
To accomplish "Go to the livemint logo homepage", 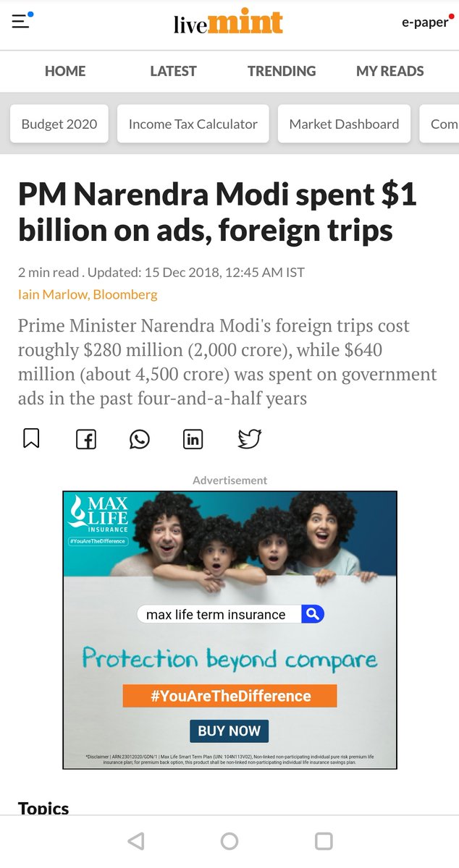I will pos(228,22).
